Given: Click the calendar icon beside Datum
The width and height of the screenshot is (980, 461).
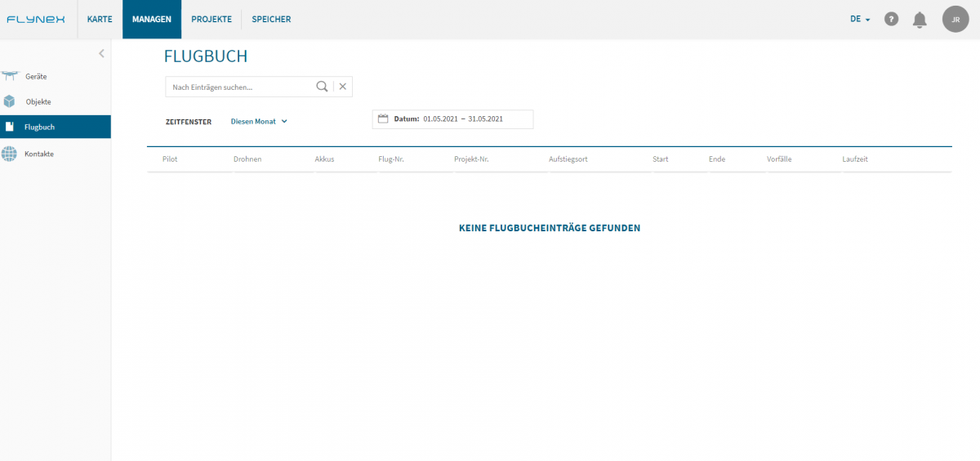Looking at the screenshot, I should 383,119.
